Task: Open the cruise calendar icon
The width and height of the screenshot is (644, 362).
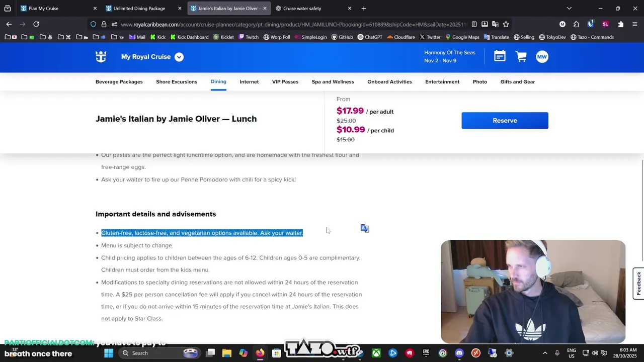Action: [x=500, y=56]
